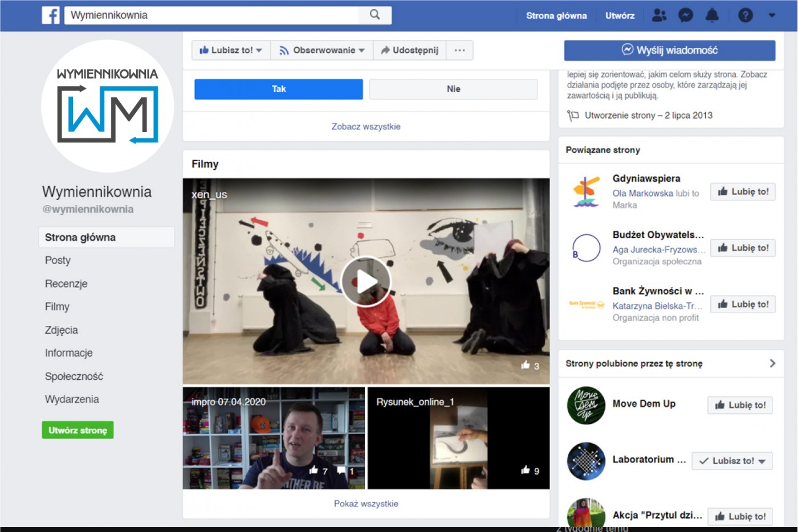798x532 pixels.
Task: Select Strona główna in the sidebar
Action: pos(107,238)
